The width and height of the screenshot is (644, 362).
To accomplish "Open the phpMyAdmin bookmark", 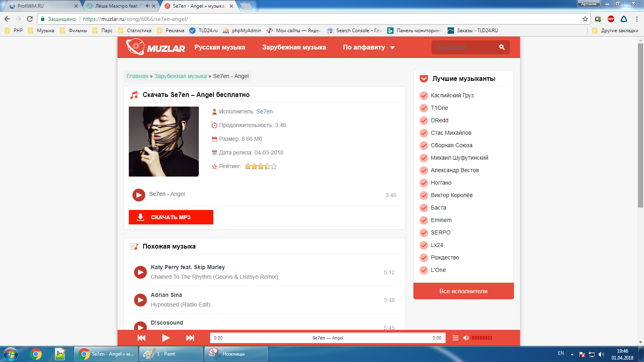I will (x=242, y=31).
